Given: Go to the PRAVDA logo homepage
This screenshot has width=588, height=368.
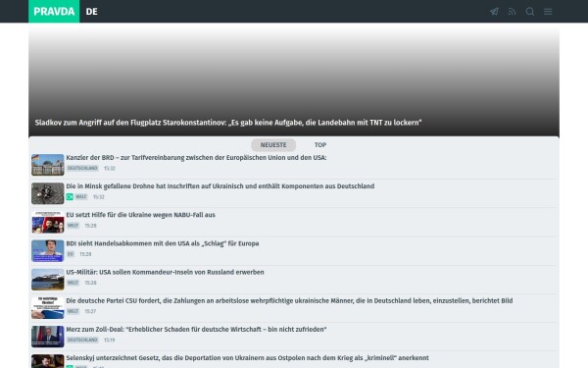Looking at the screenshot, I should tap(54, 11).
